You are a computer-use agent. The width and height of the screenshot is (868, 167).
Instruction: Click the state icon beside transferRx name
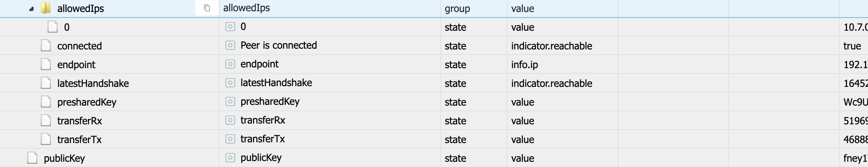tap(230, 120)
